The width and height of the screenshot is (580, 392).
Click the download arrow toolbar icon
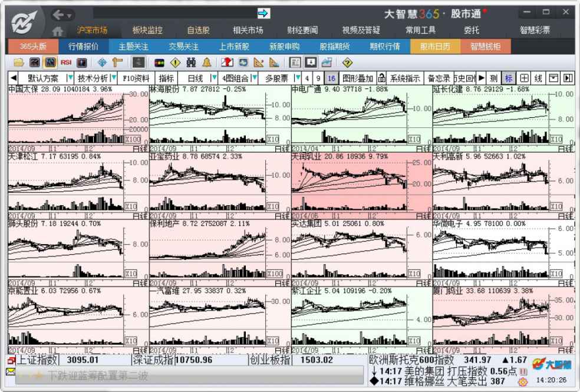click(x=311, y=62)
